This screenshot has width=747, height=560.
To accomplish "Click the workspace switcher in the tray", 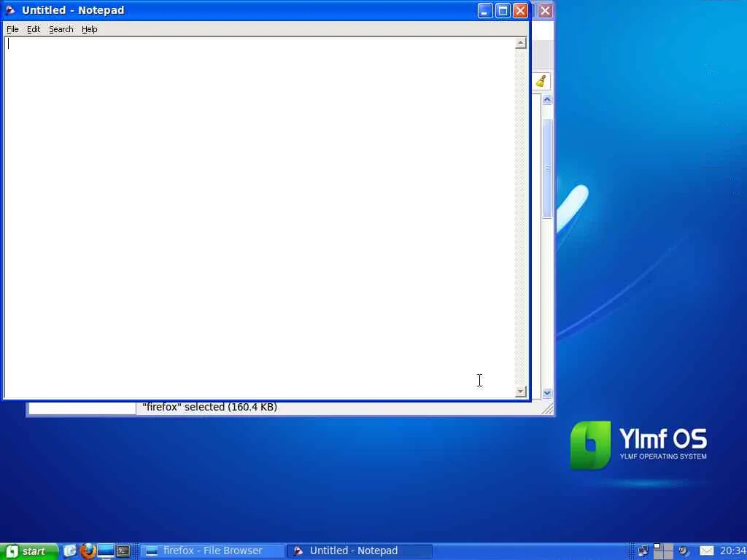I will [x=662, y=551].
